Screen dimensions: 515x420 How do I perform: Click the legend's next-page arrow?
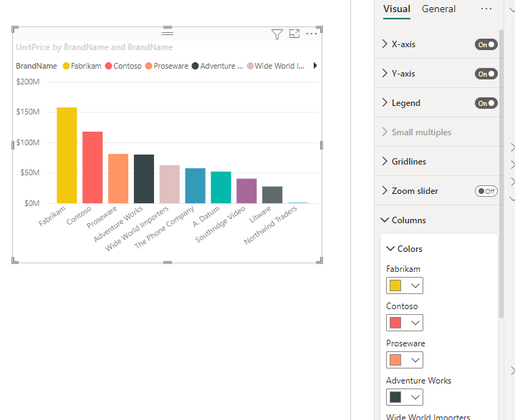[315, 66]
